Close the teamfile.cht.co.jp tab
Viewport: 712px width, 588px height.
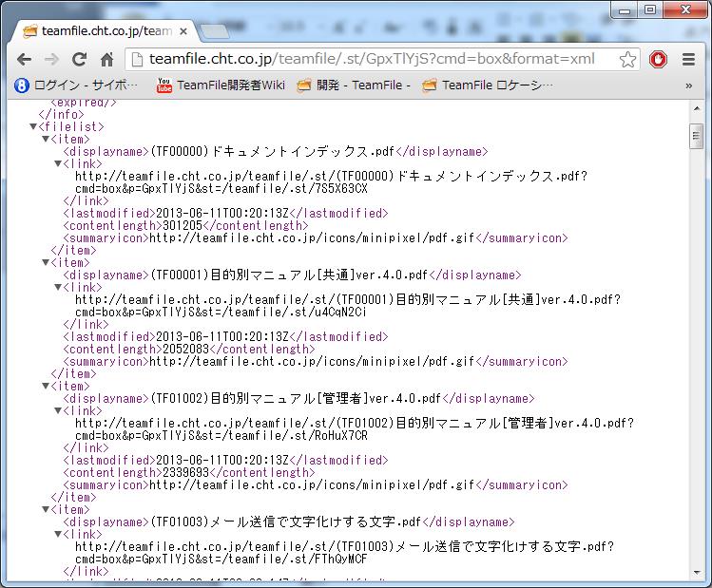(x=183, y=30)
